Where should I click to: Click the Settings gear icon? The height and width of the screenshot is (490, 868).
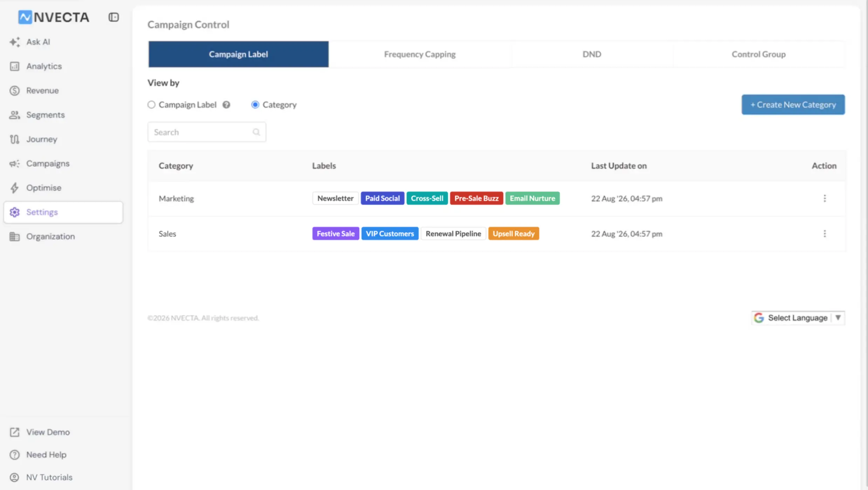pyautogui.click(x=14, y=212)
